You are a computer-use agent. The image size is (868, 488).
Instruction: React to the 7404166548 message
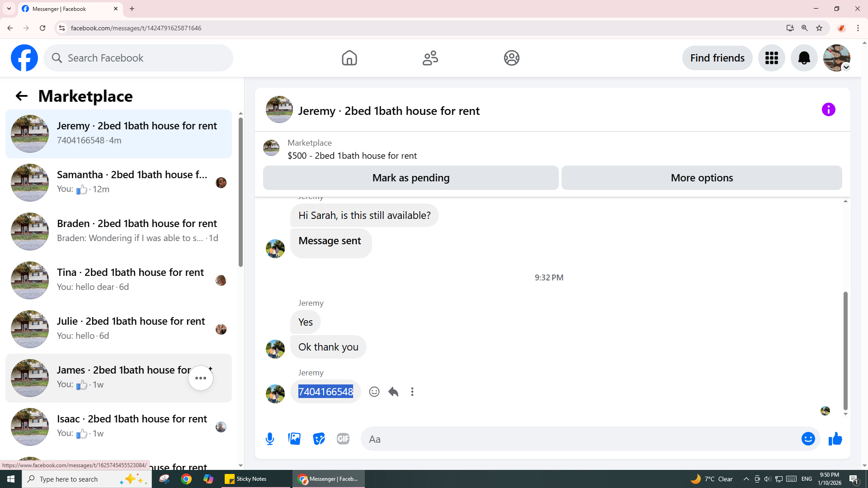click(374, 392)
